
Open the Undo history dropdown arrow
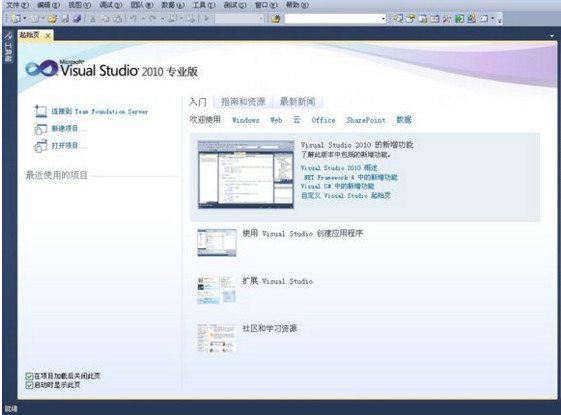143,18
